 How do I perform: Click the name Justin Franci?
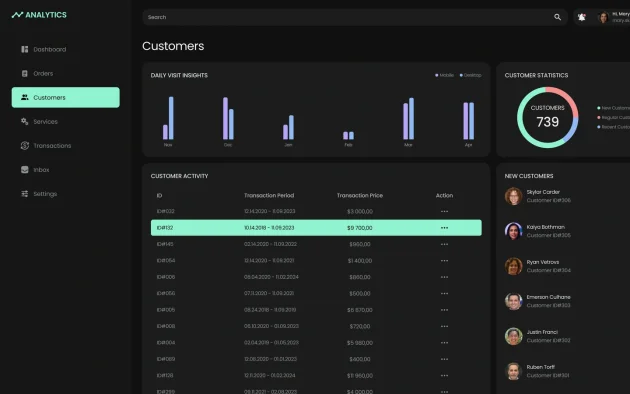(542, 332)
